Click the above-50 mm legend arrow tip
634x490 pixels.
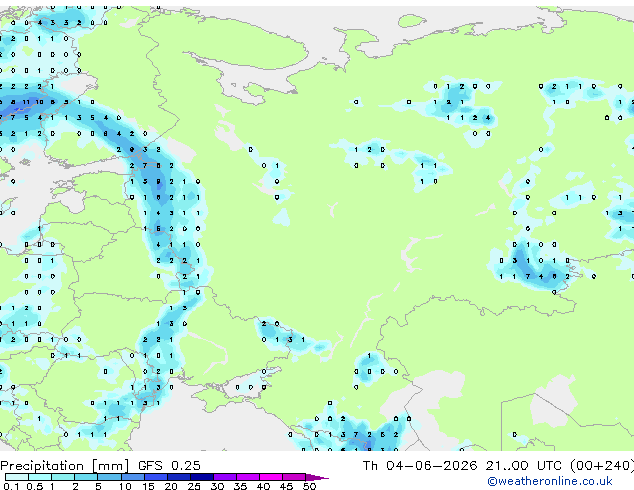(317, 477)
